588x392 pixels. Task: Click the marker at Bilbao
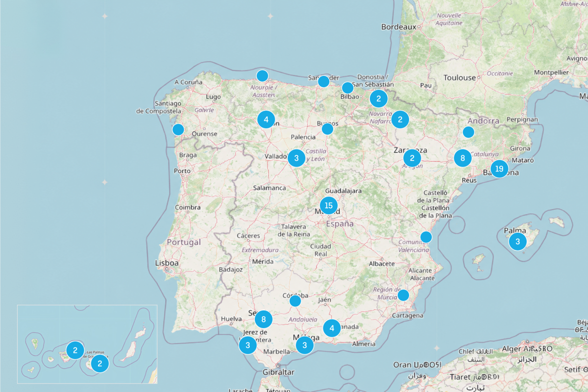click(347, 88)
